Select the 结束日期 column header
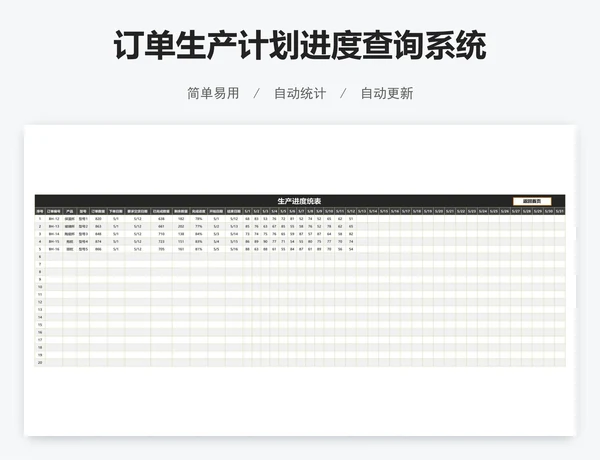The height and width of the screenshot is (460, 600). (x=234, y=211)
